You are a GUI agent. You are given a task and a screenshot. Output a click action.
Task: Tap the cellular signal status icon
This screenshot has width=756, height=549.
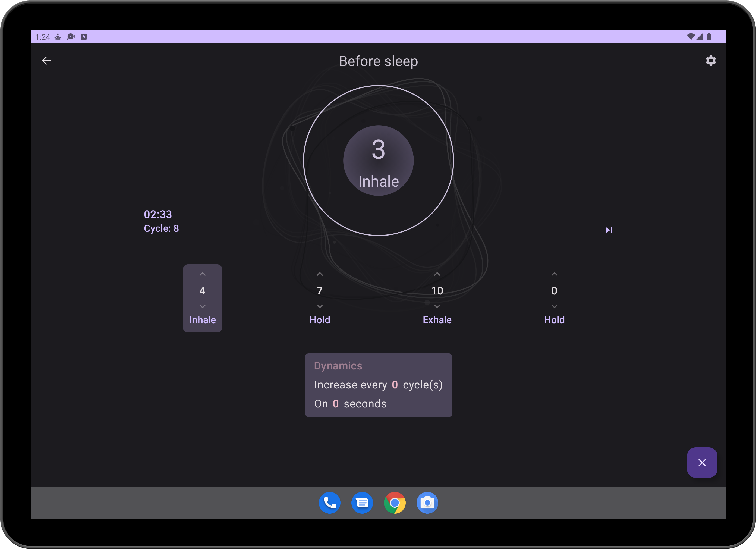(699, 37)
